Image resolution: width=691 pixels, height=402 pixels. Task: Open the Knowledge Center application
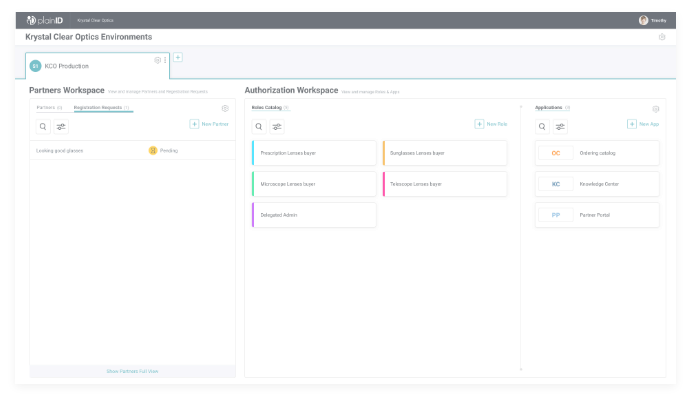(597, 184)
